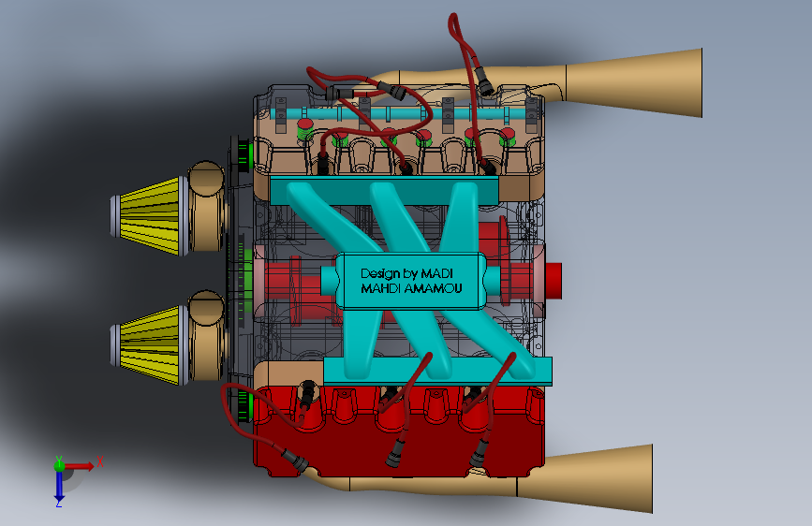The width and height of the screenshot is (812, 526).
Task: Select the lower tan exhaust megaphone pipe
Action: pyautogui.click(x=585, y=479)
